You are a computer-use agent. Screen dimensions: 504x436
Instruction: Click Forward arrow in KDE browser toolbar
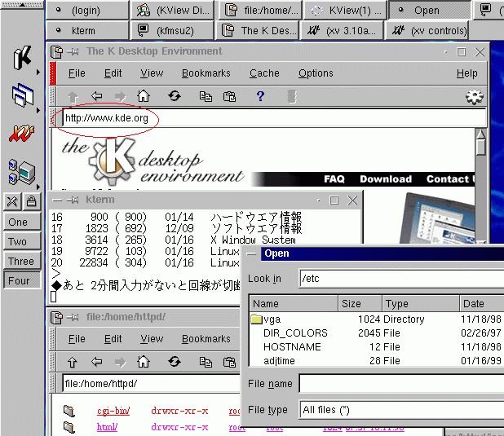120,96
